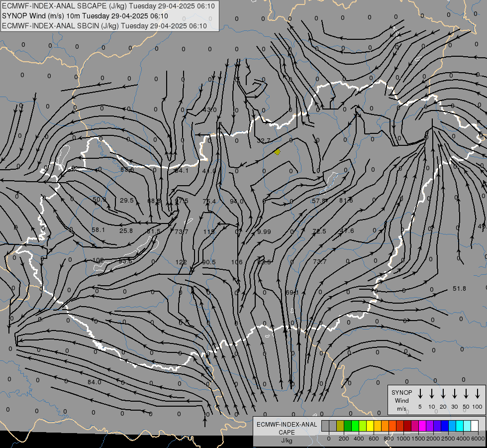Click the yellow-olive CAPE marker on the map
Screen dimensions: 487x448
click(278, 152)
